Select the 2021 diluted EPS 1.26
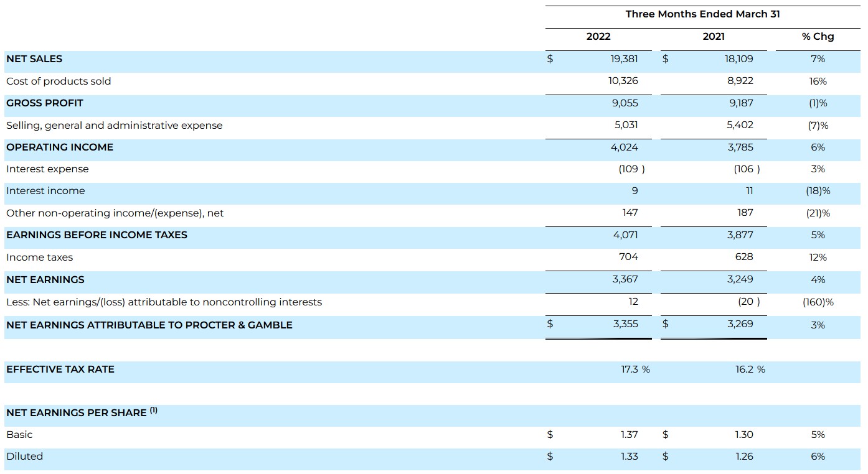The height and width of the screenshot is (474, 868). click(x=744, y=457)
